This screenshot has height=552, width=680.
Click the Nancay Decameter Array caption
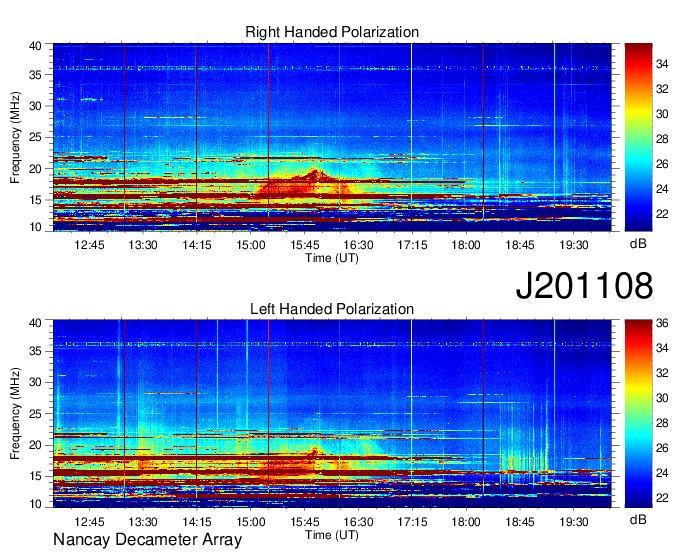(147, 540)
